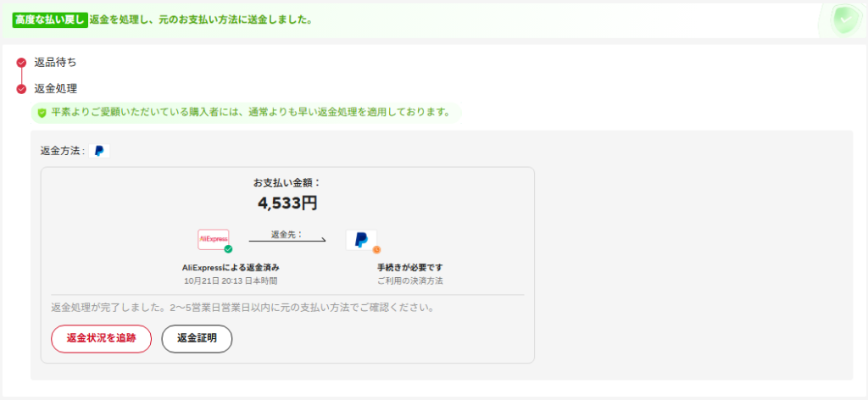Viewport: 868px width, 400px height.
Task: Click the AliExpressによる返金済み status text
Action: (231, 267)
